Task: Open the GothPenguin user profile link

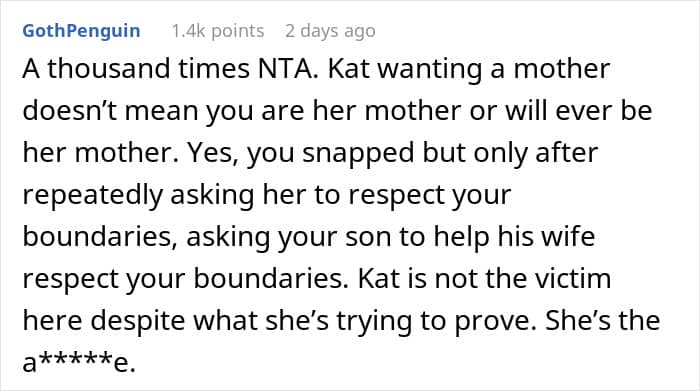Action: point(81,31)
